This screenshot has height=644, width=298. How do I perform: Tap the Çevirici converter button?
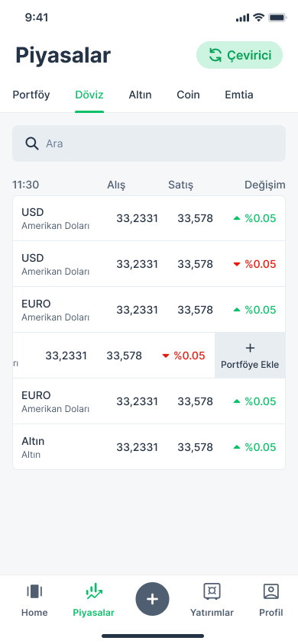point(240,55)
